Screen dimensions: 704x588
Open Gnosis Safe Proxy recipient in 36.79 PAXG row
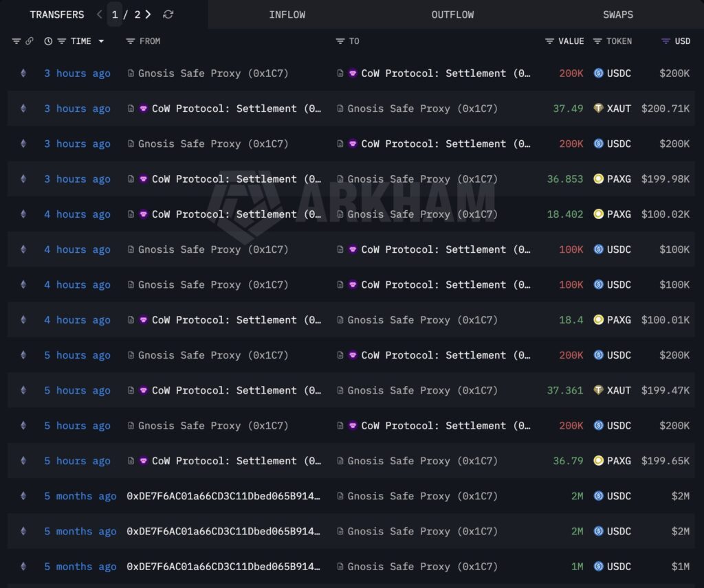(423, 461)
